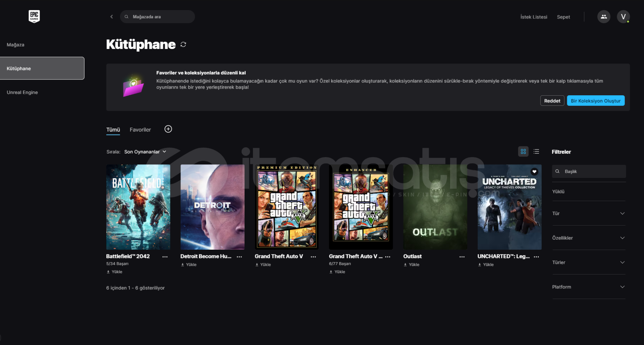The height and width of the screenshot is (345, 644).
Task: Click Yükle under Detroit Become Human
Action: [x=189, y=265]
